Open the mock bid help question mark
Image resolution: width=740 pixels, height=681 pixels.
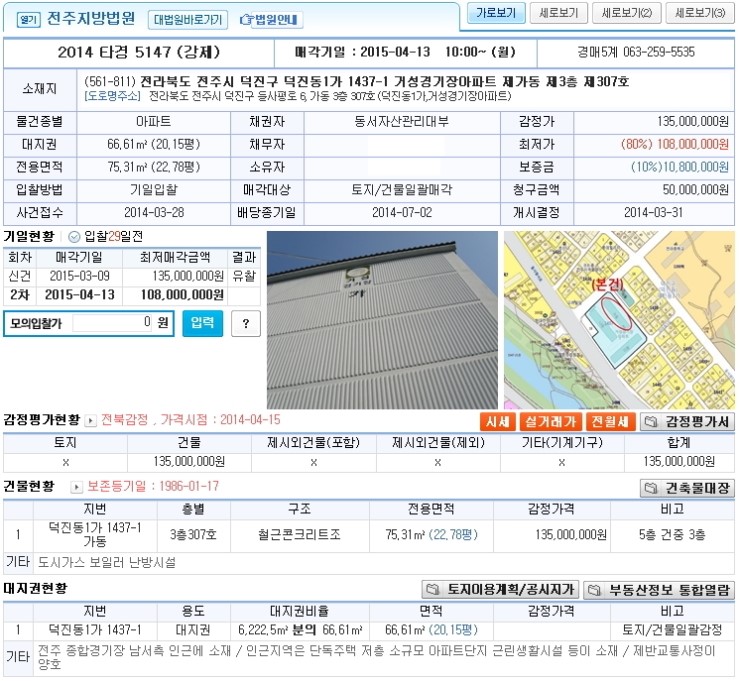point(246,324)
